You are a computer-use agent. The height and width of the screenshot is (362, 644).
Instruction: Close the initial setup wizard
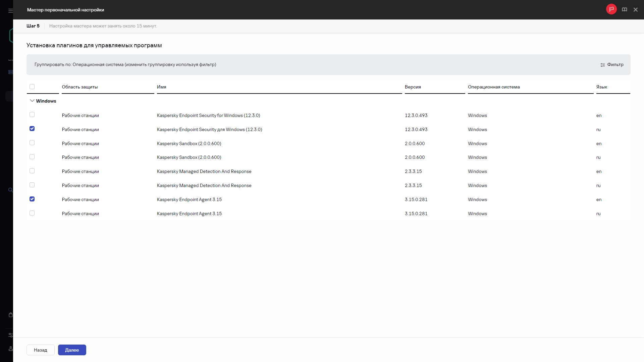click(635, 10)
